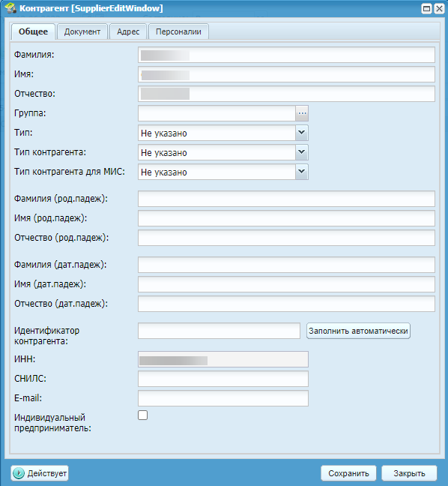Open the Адрес tab
This screenshot has height=486, width=448.
click(x=128, y=31)
